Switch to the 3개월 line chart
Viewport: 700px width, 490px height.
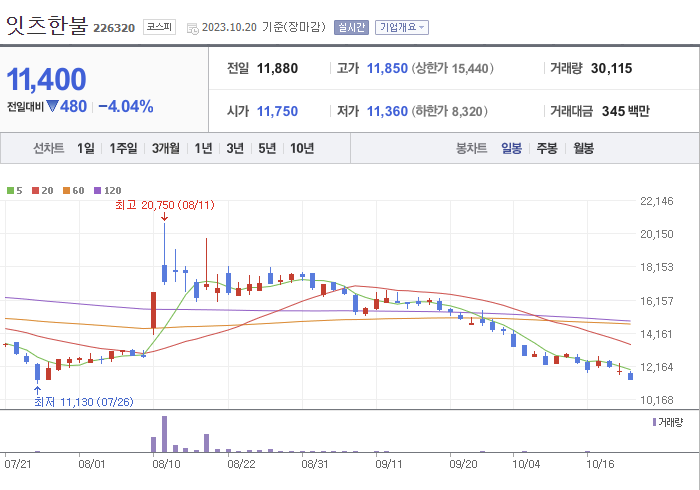(x=166, y=148)
